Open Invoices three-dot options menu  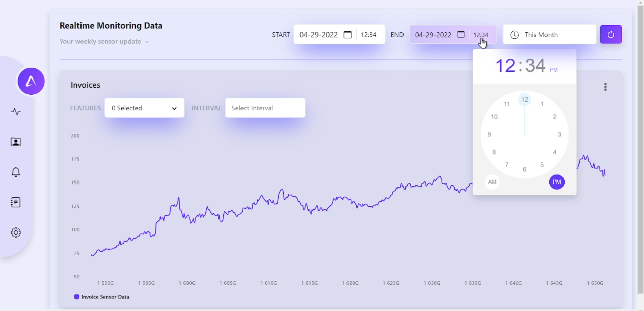(605, 87)
